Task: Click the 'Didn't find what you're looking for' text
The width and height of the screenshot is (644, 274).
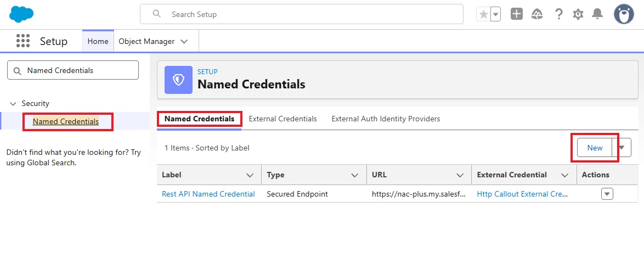Action: [x=74, y=158]
